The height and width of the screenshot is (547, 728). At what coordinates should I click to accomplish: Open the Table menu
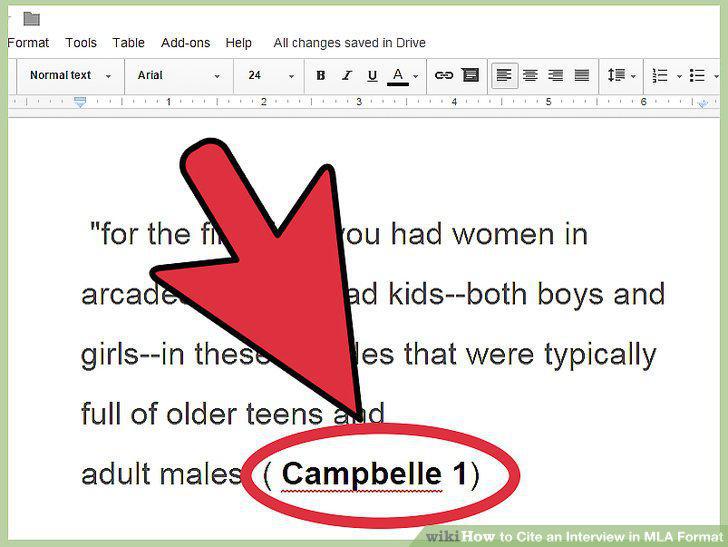[x=128, y=43]
